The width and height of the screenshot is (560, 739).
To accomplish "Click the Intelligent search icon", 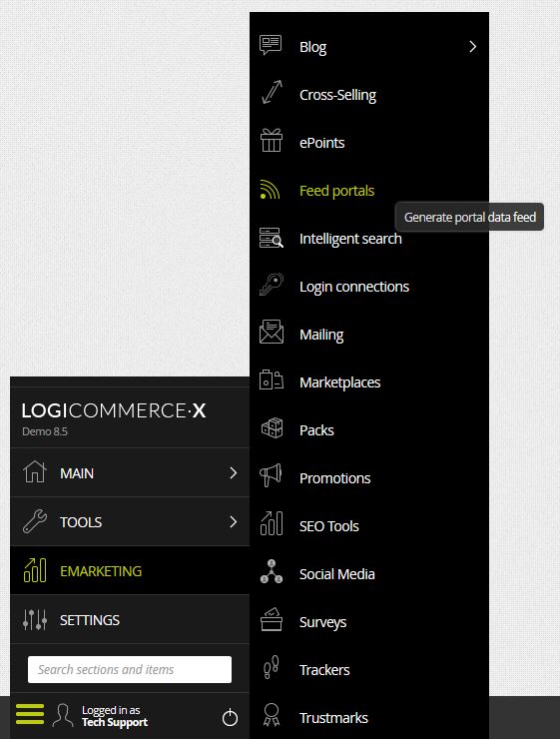I will (272, 238).
